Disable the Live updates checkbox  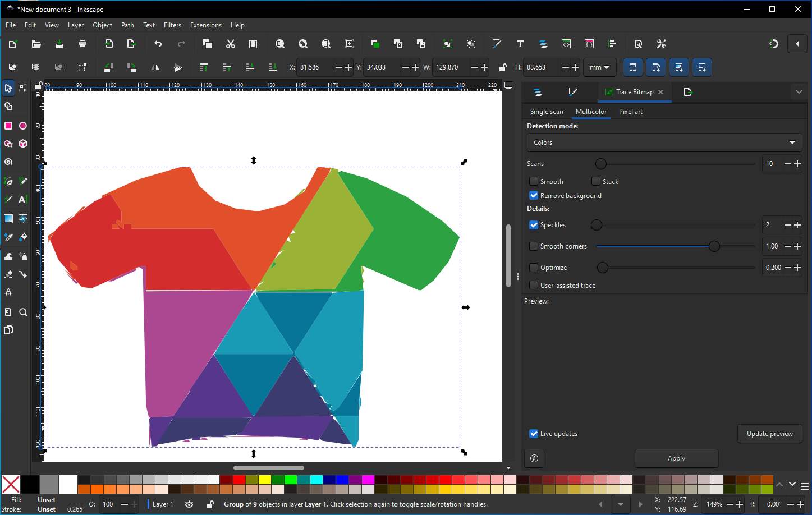(534, 433)
